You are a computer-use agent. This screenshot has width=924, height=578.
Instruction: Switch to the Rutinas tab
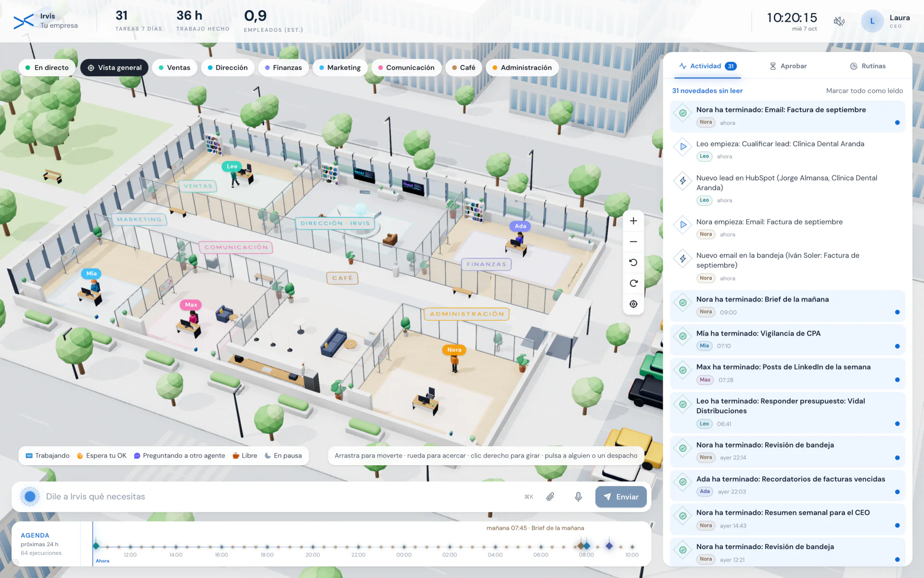(x=868, y=66)
